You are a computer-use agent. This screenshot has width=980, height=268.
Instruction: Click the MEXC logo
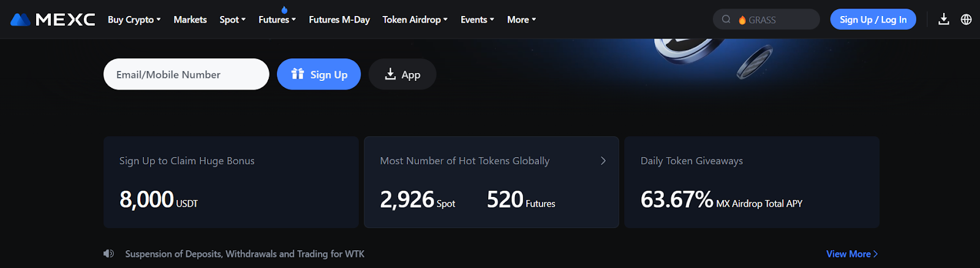(53, 20)
